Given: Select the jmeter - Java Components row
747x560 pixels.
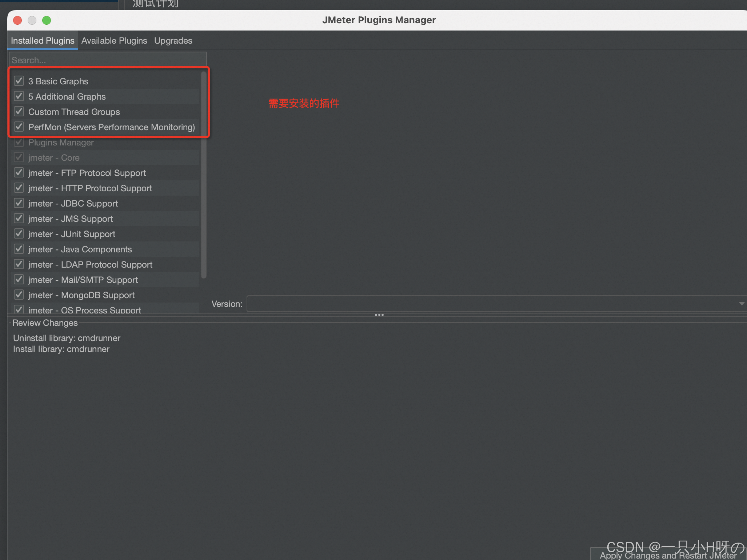Looking at the screenshot, I should pos(105,249).
